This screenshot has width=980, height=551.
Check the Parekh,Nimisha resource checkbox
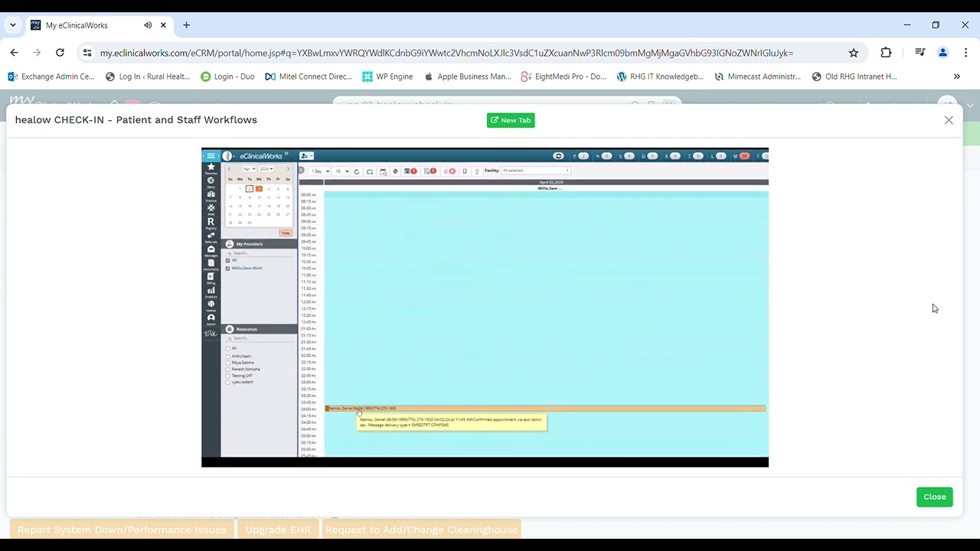pyautogui.click(x=227, y=370)
